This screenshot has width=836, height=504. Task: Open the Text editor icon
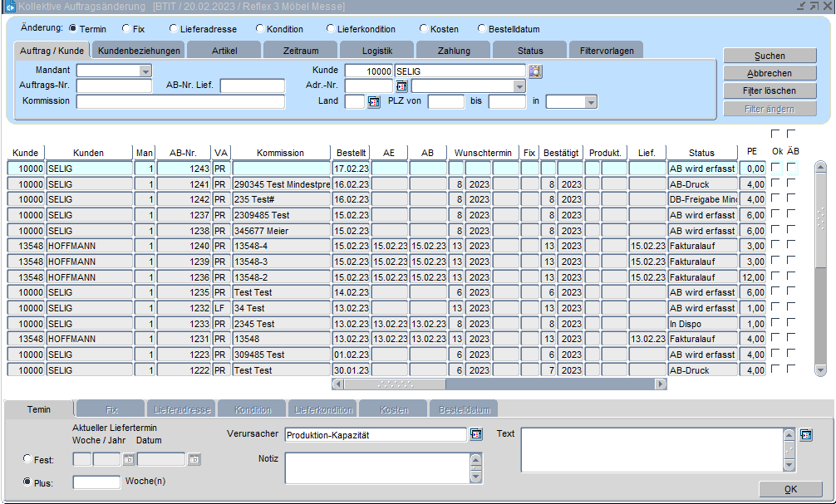[x=806, y=435]
